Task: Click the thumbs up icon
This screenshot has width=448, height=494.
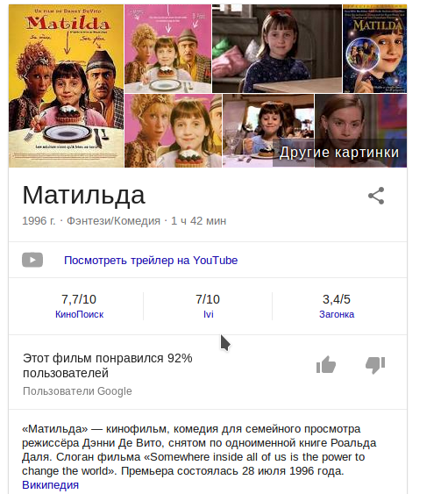Action: 326,365
